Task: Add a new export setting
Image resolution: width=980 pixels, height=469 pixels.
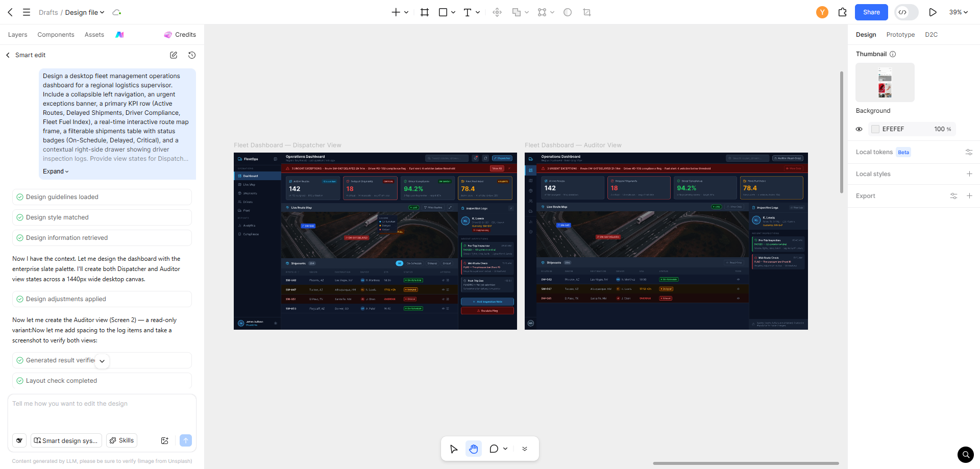Action: (969, 196)
